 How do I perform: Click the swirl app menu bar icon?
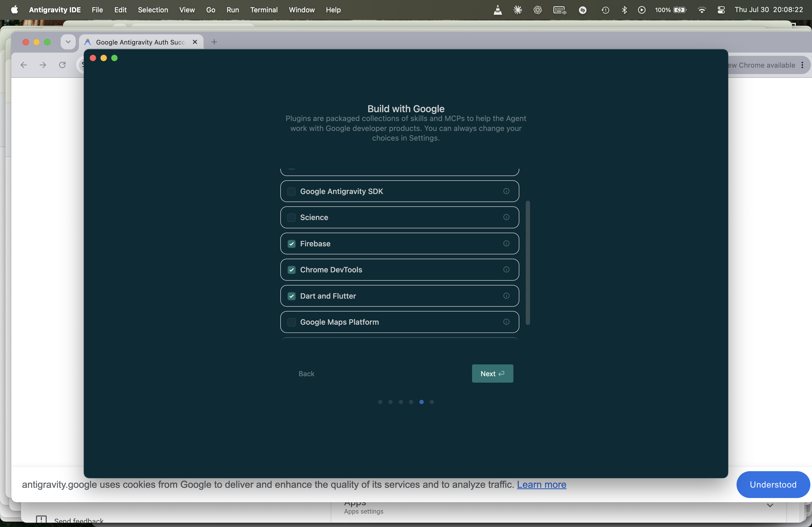[x=583, y=10]
